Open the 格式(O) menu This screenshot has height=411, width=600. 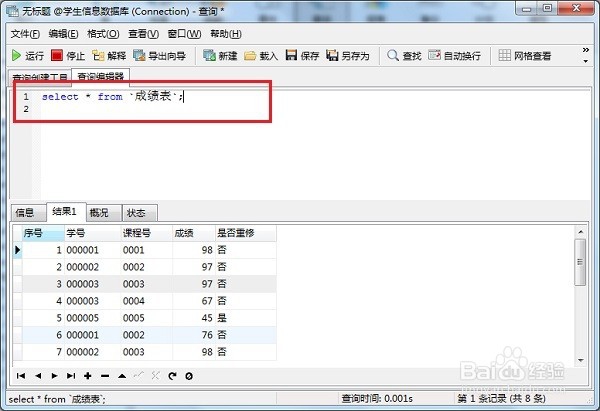coord(103,34)
